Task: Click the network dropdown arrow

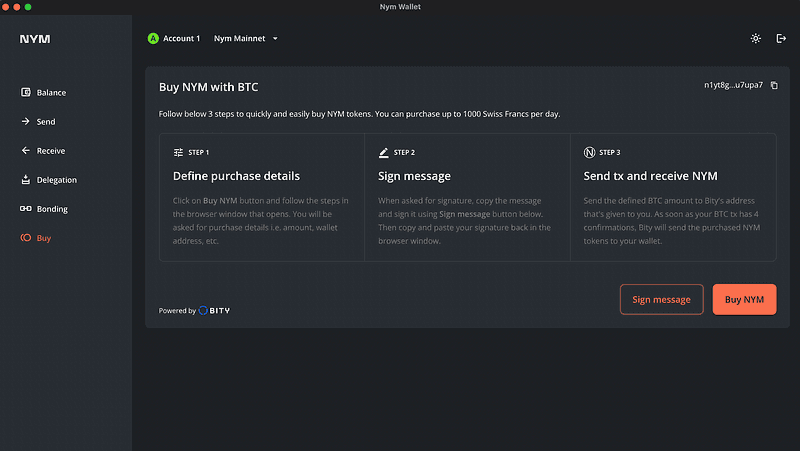Action: pyautogui.click(x=275, y=38)
